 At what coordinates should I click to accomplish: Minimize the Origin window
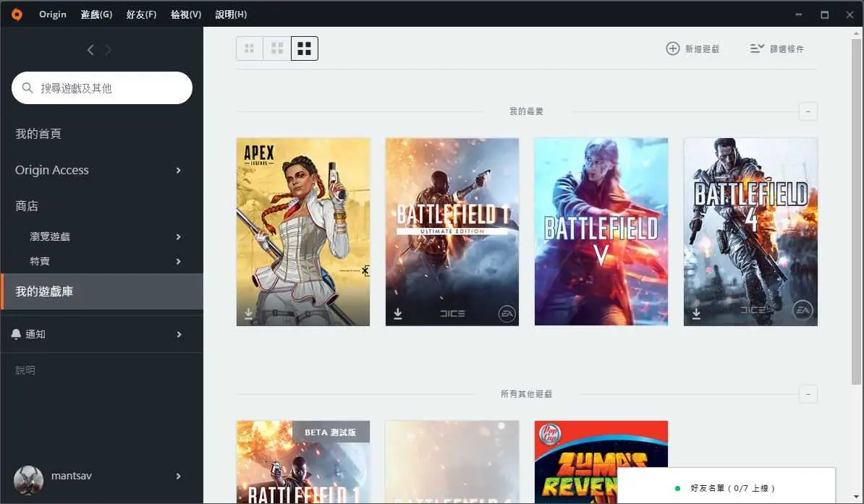798,15
